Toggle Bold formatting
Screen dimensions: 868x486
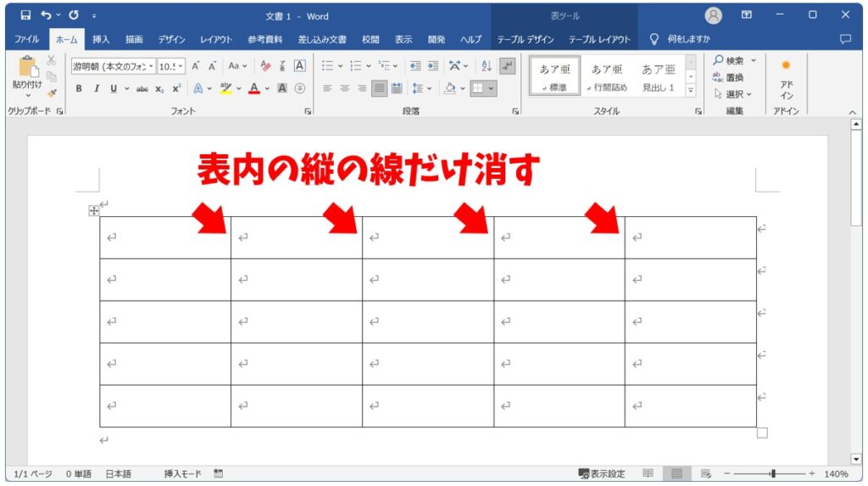pos(79,88)
